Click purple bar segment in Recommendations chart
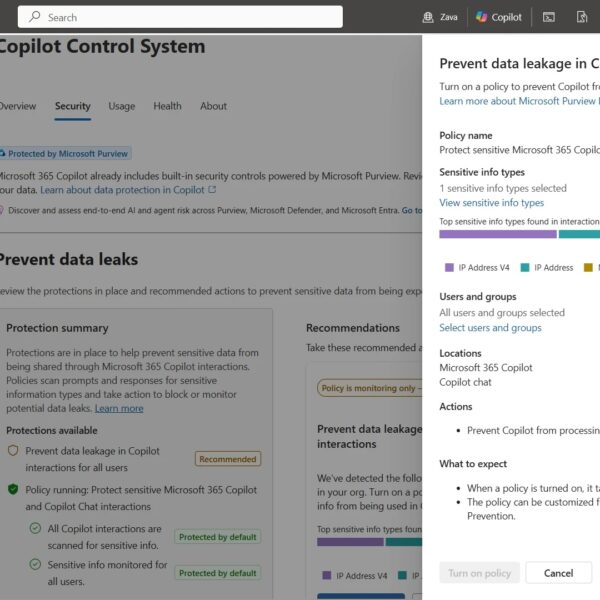This screenshot has width=600, height=600. pos(350,542)
